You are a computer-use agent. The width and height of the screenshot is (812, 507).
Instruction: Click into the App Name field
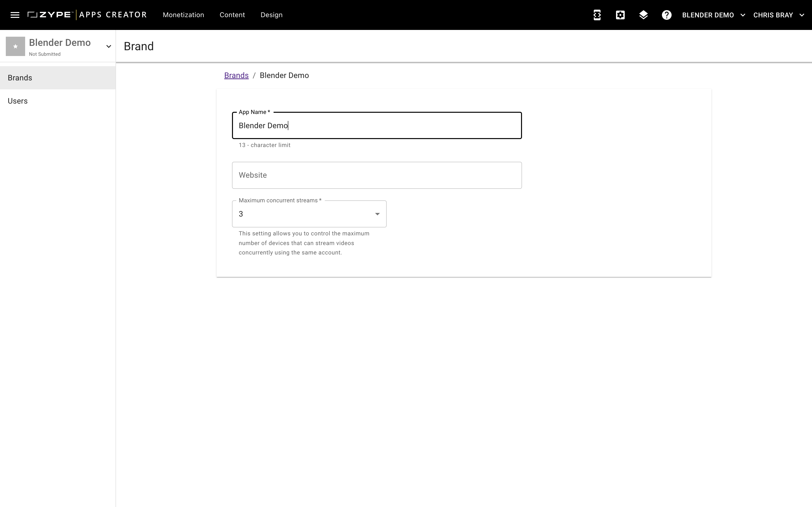point(377,125)
